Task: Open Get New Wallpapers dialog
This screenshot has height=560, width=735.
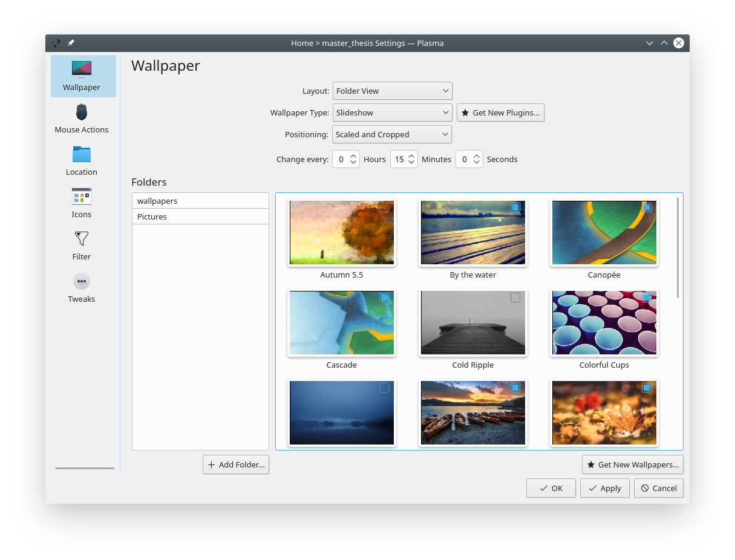Action: click(632, 464)
